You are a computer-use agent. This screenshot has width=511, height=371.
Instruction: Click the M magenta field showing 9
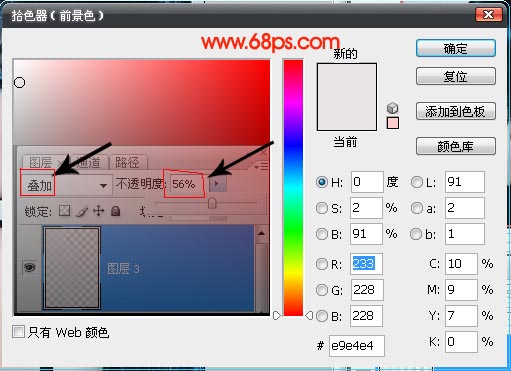[461, 290]
